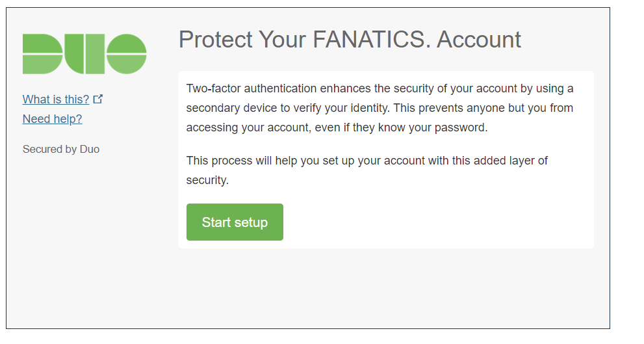
Task: Click the Protect Your FANATICS. Account heading
Action: [350, 40]
